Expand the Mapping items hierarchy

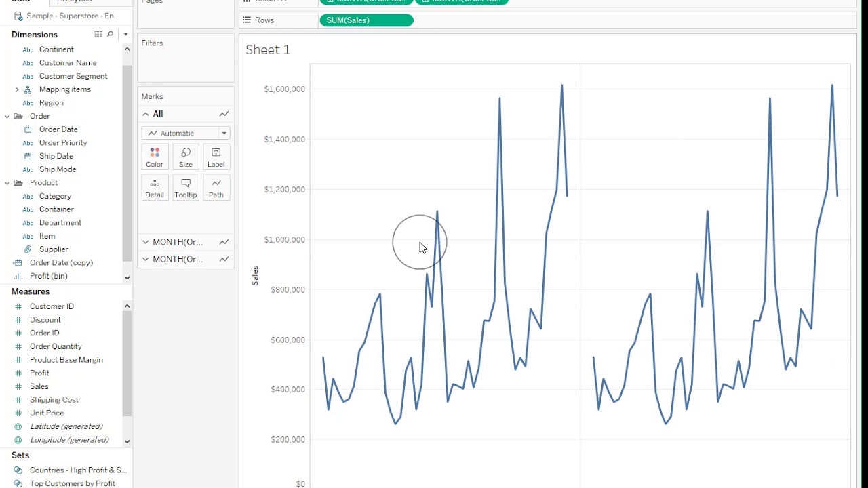click(x=17, y=89)
